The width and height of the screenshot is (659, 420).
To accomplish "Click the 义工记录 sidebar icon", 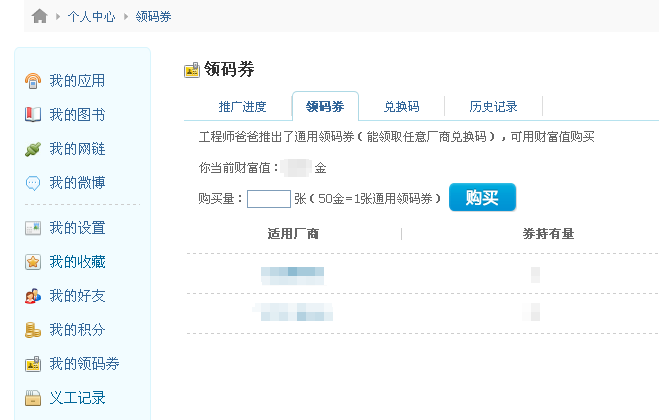I will pyautogui.click(x=33, y=398).
